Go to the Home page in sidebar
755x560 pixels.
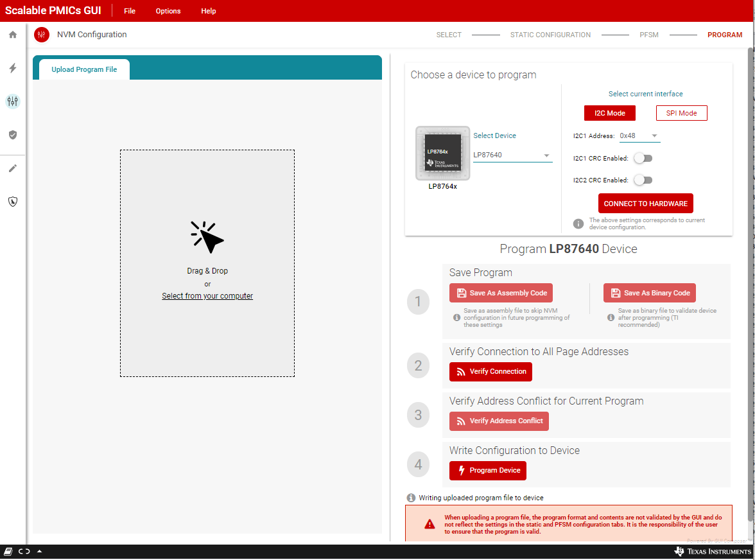(13, 35)
